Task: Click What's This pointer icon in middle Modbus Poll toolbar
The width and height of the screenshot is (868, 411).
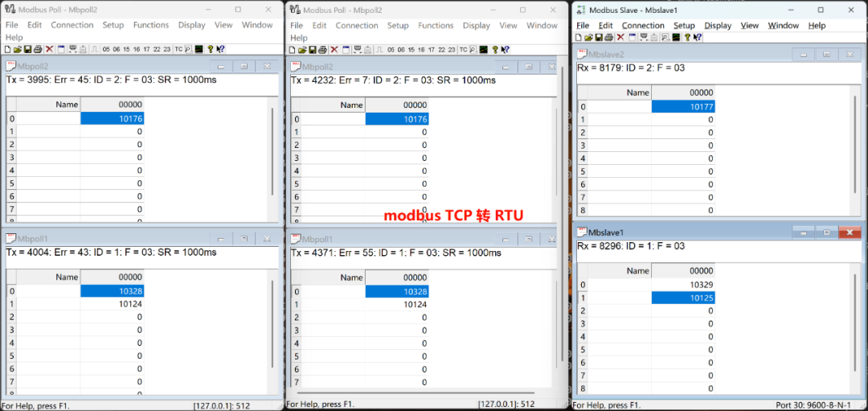Action: coord(505,49)
